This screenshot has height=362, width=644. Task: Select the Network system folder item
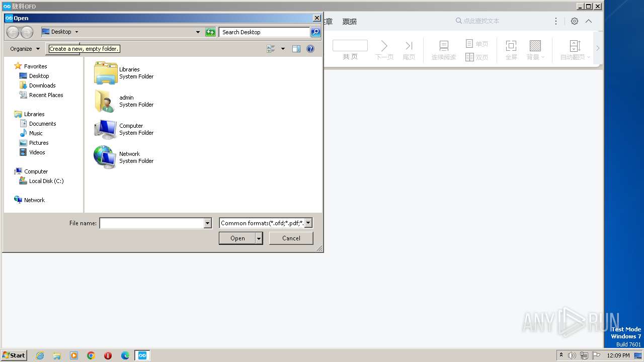pyautogui.click(x=124, y=158)
